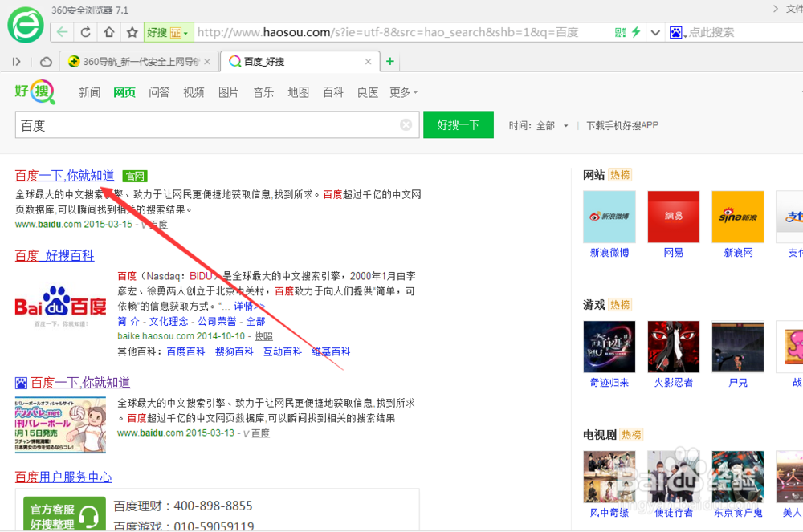Open first result 百度一下,你就知道 官网
803x532 pixels.
coord(64,176)
